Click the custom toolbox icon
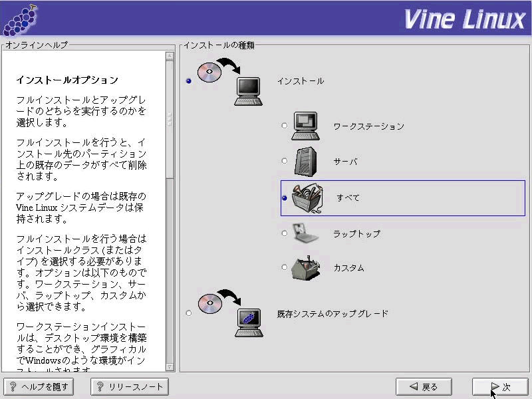532x399 pixels. (x=306, y=268)
